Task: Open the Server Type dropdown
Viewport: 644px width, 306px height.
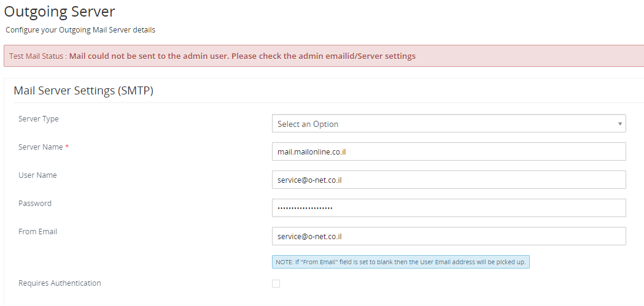Action: coord(449,123)
